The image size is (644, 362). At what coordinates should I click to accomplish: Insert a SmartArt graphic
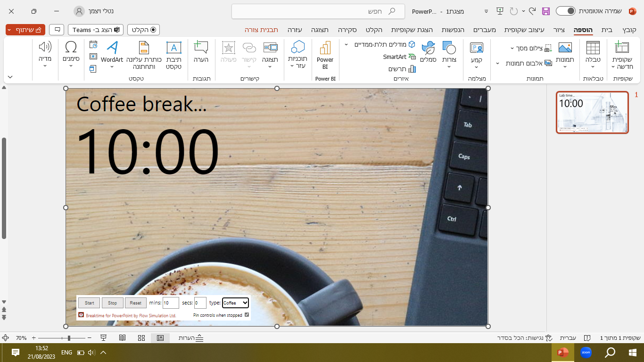400,57
